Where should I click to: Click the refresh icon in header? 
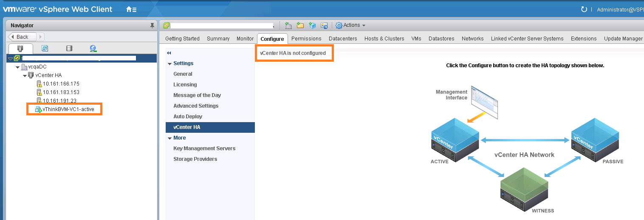[584, 9]
